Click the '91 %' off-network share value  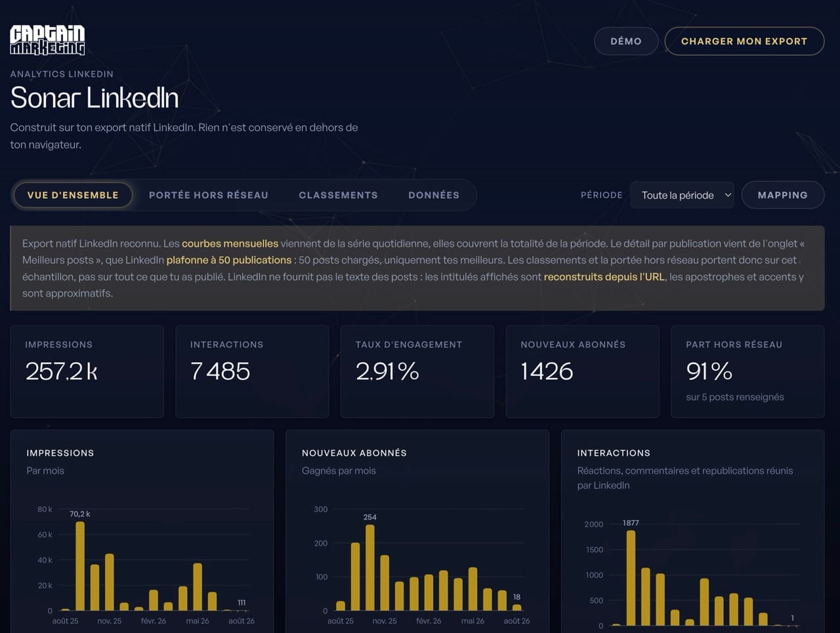pyautogui.click(x=709, y=371)
